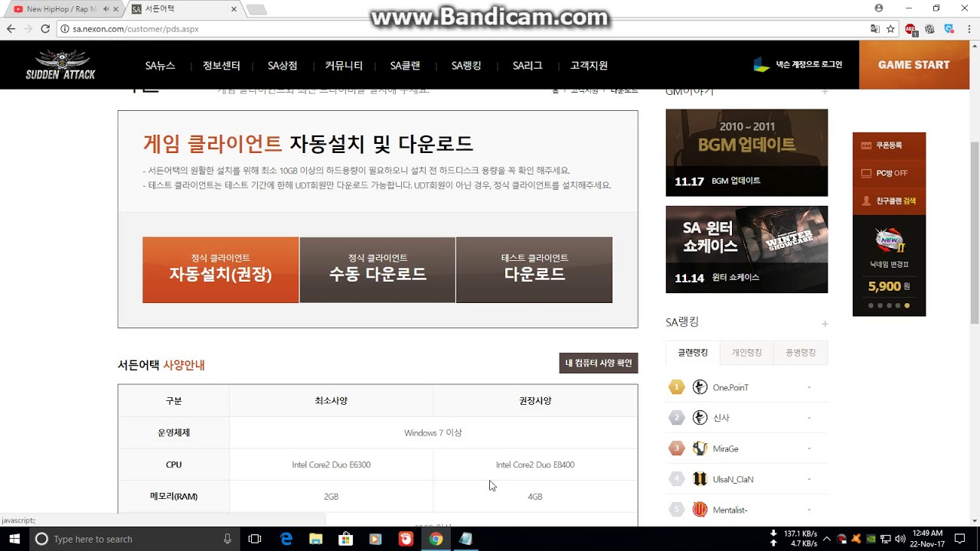Click the Bandicam taskbar icon
980x551 pixels.
pyautogui.click(x=405, y=539)
